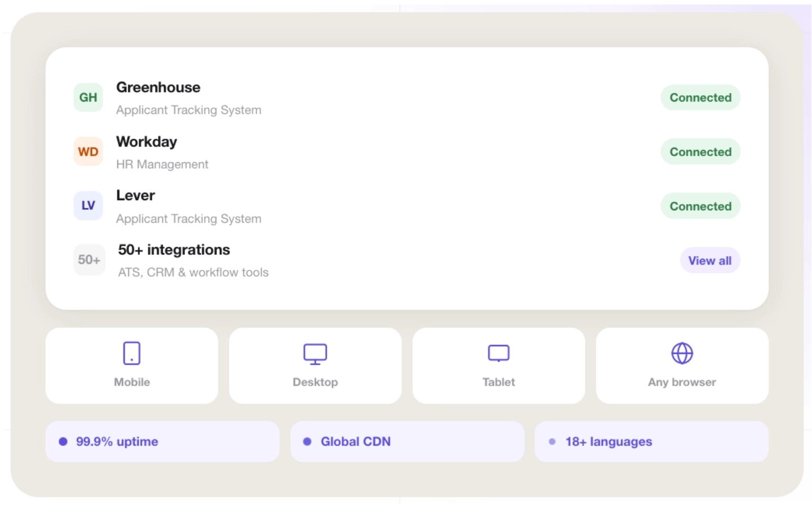
Task: Click Applicant Tracking System under Greenhouse
Action: (x=189, y=110)
